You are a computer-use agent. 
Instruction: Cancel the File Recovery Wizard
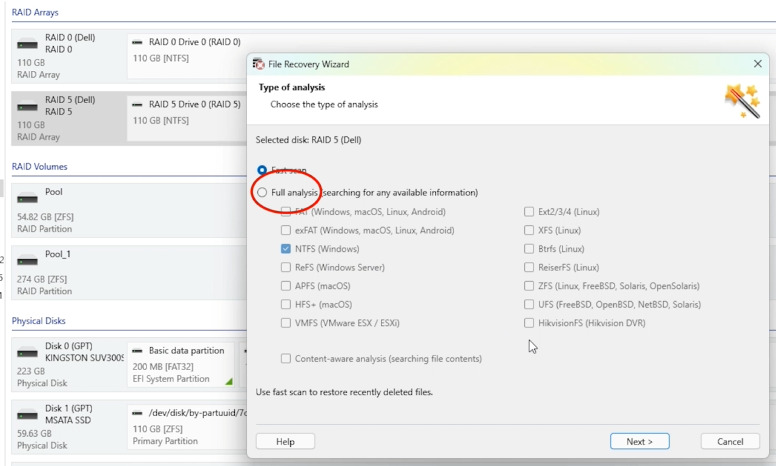730,441
